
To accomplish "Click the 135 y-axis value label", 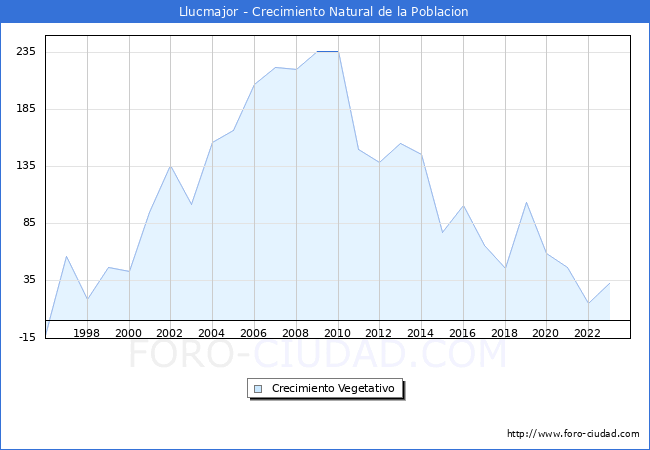I will 26,165.
